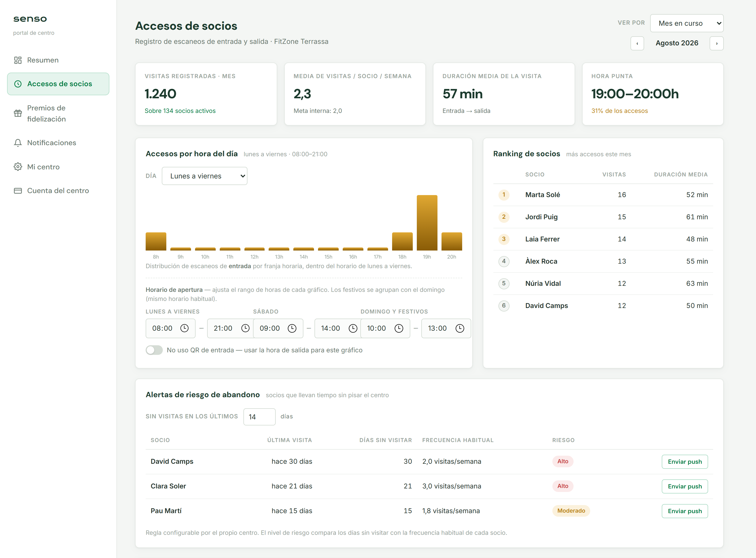756x558 pixels.
Task: Send push to Clara Soler
Action: tap(685, 486)
